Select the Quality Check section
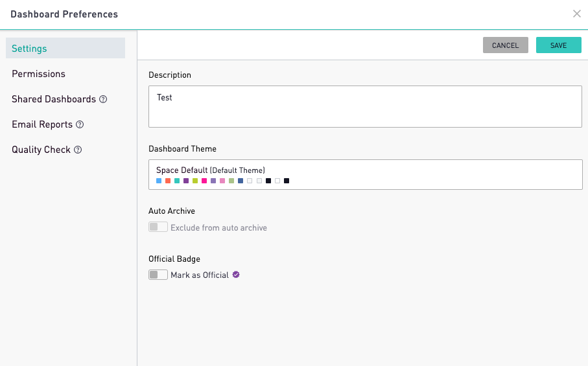 coord(41,150)
